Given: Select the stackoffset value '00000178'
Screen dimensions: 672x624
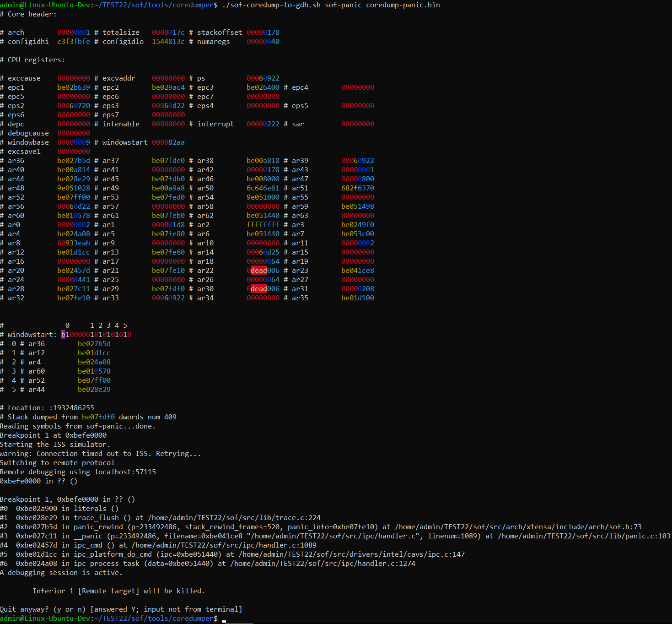Looking at the screenshot, I should pos(263,33).
